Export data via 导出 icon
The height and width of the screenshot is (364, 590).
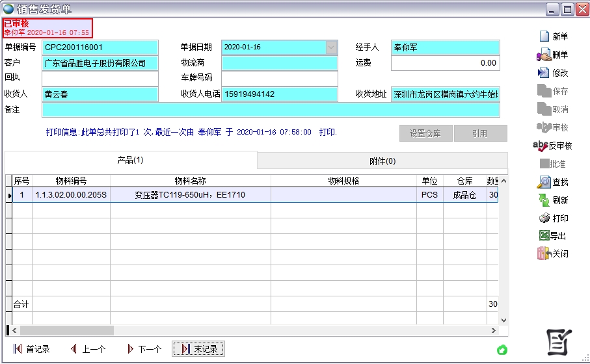544,236
